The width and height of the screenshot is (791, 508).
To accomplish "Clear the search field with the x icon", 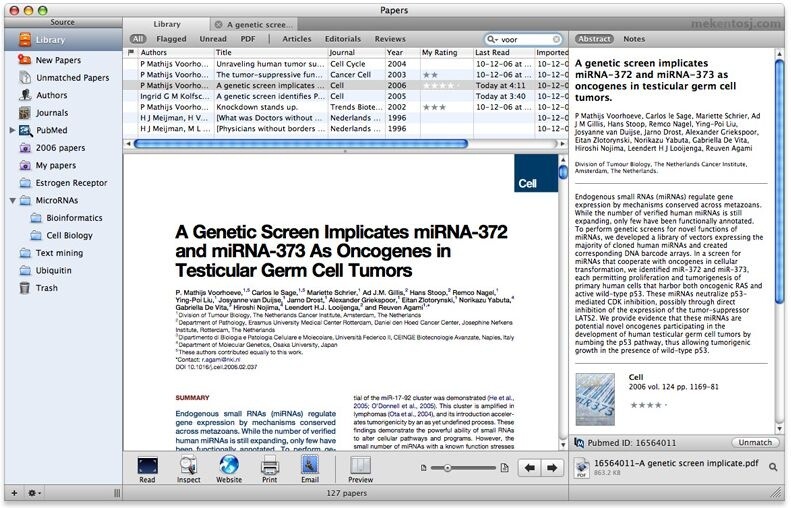I will [556, 39].
